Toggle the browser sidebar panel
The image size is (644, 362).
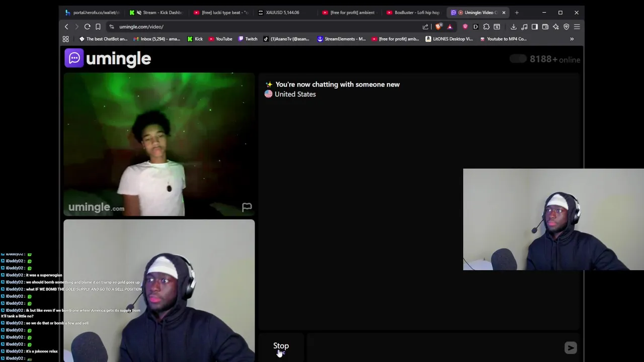pos(535,27)
